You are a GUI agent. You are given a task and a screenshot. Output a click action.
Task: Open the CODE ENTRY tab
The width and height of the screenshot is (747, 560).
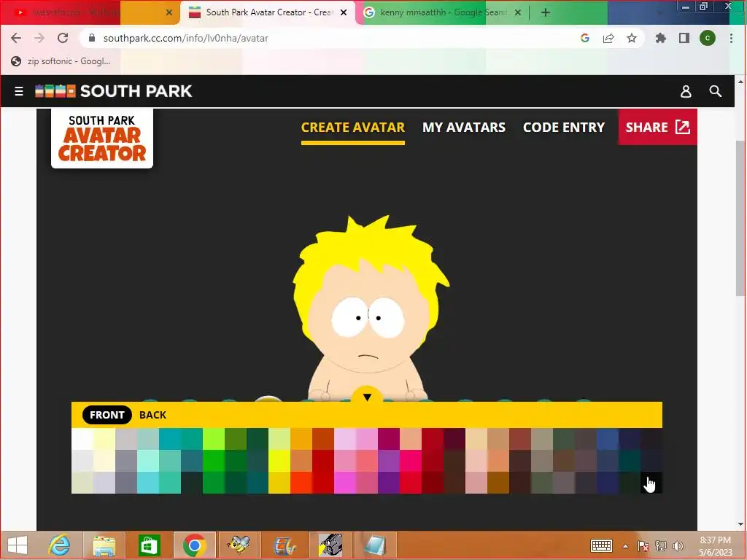click(x=564, y=128)
